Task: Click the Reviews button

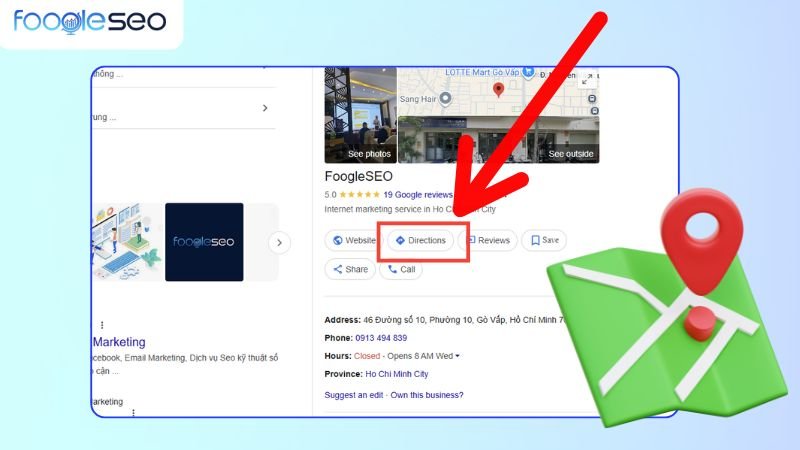Action: coord(487,241)
